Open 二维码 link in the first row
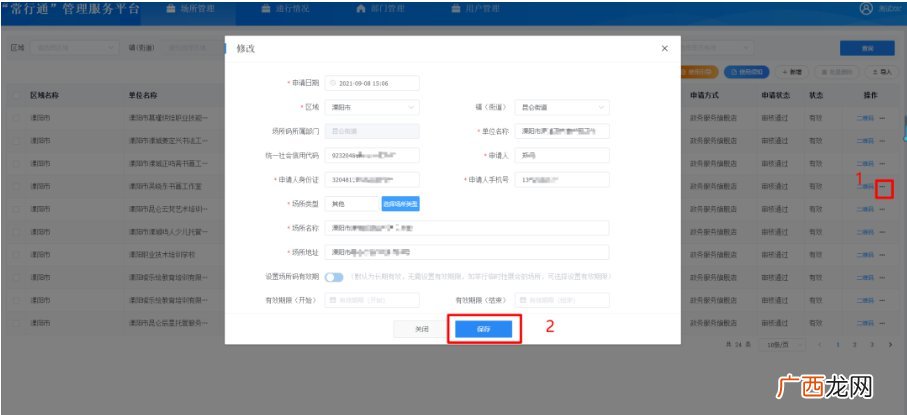 865,117
